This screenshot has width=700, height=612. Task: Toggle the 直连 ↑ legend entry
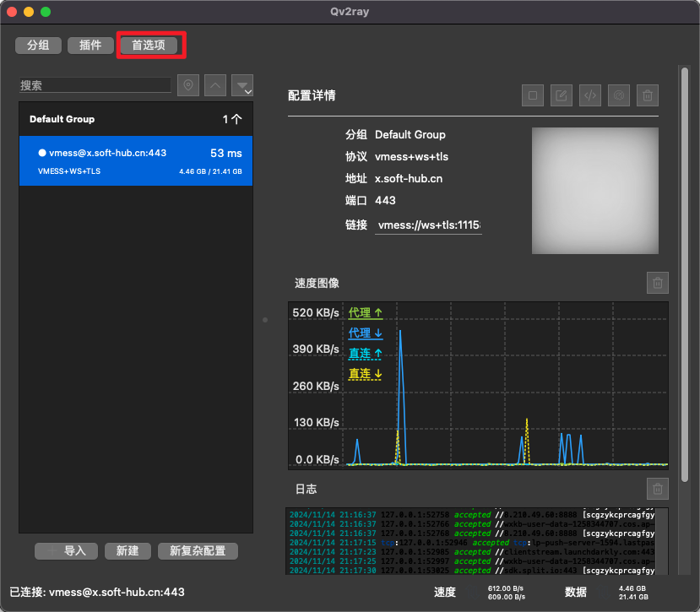[x=365, y=354]
